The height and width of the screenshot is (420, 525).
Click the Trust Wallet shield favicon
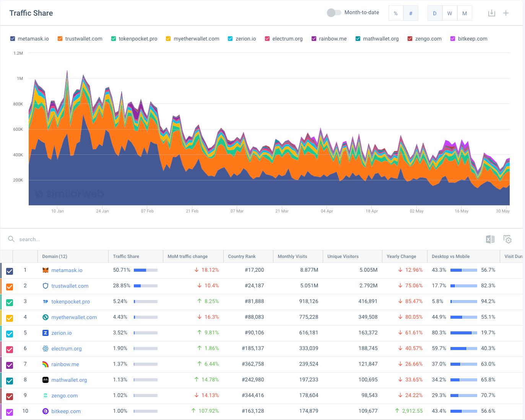tap(46, 286)
